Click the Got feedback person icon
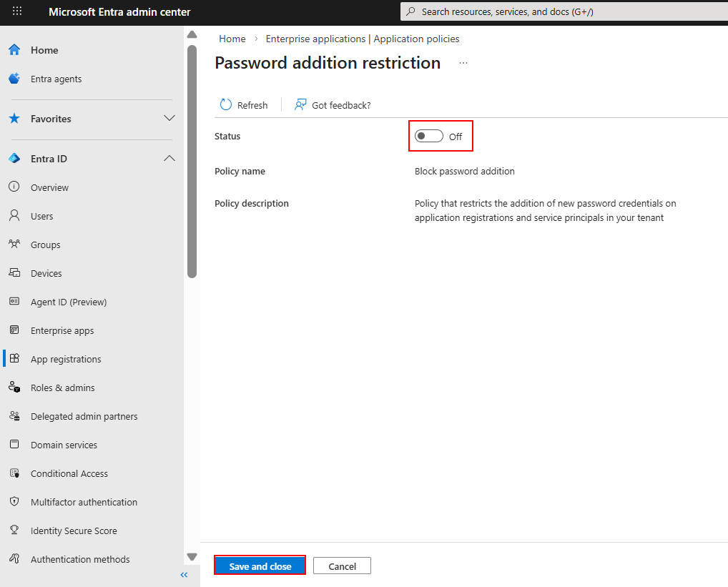The width and height of the screenshot is (728, 587). [x=300, y=105]
